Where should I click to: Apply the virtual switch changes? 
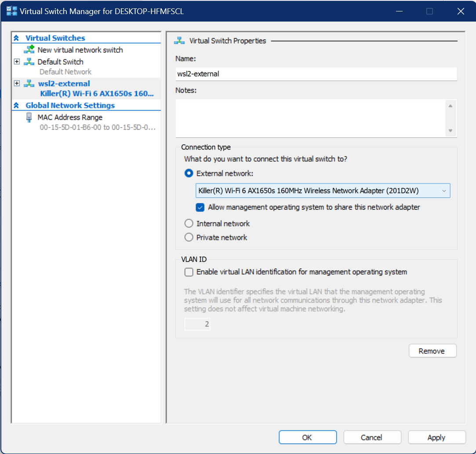(x=436, y=437)
